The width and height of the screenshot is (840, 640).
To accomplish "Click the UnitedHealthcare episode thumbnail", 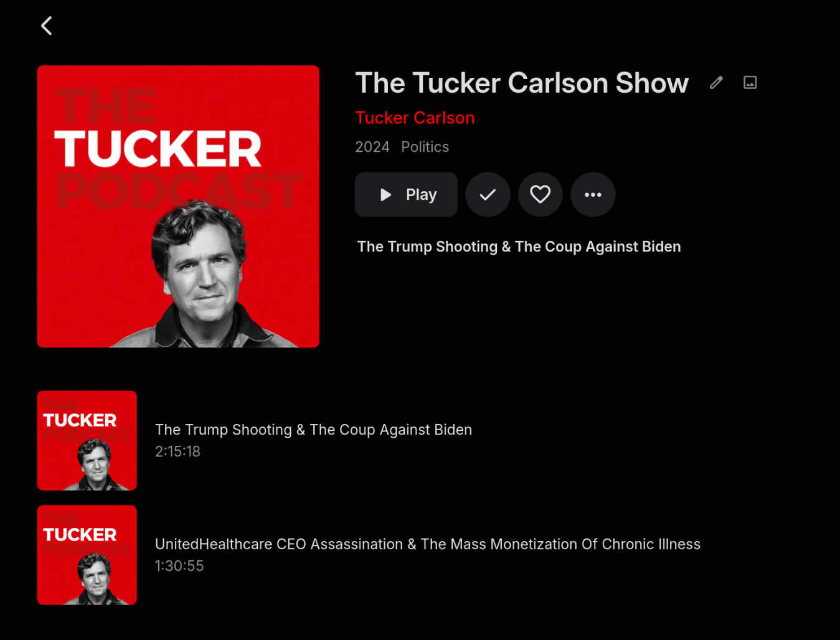I will point(87,555).
